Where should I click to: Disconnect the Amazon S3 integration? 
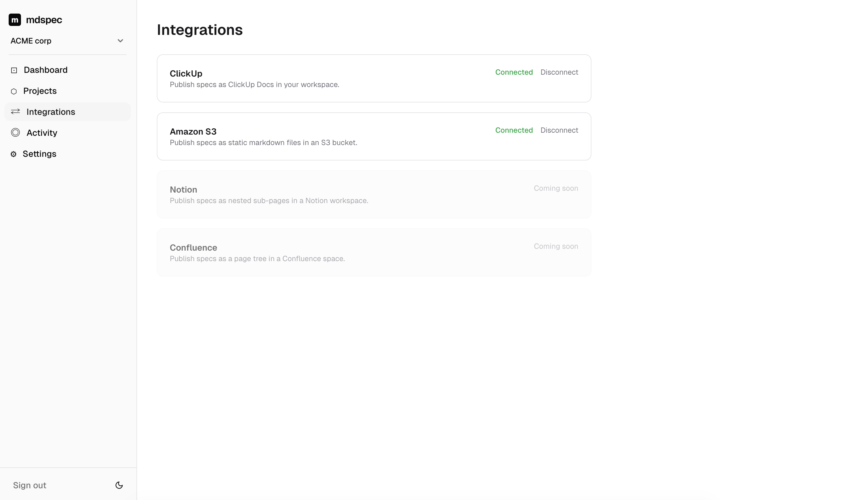[x=559, y=130]
